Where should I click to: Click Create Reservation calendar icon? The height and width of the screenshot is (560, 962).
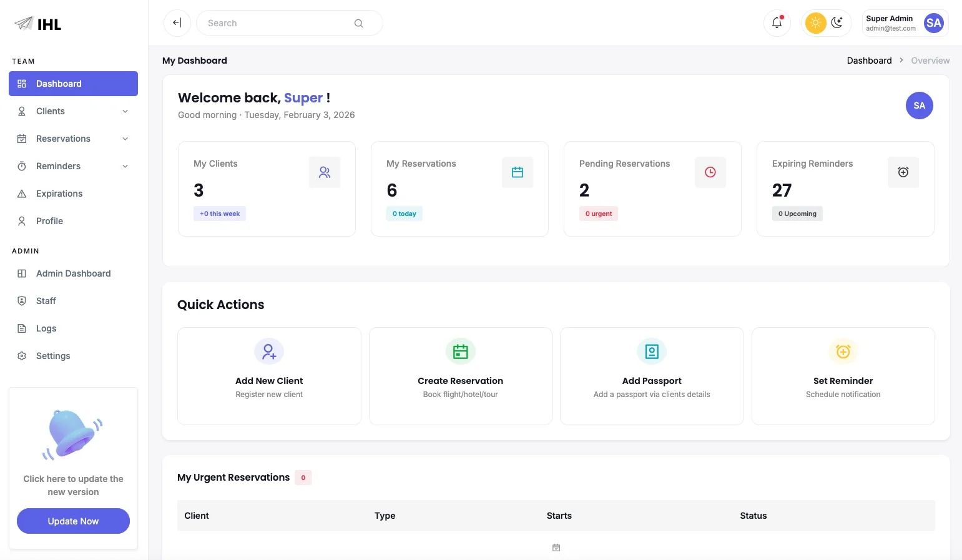coord(461,351)
